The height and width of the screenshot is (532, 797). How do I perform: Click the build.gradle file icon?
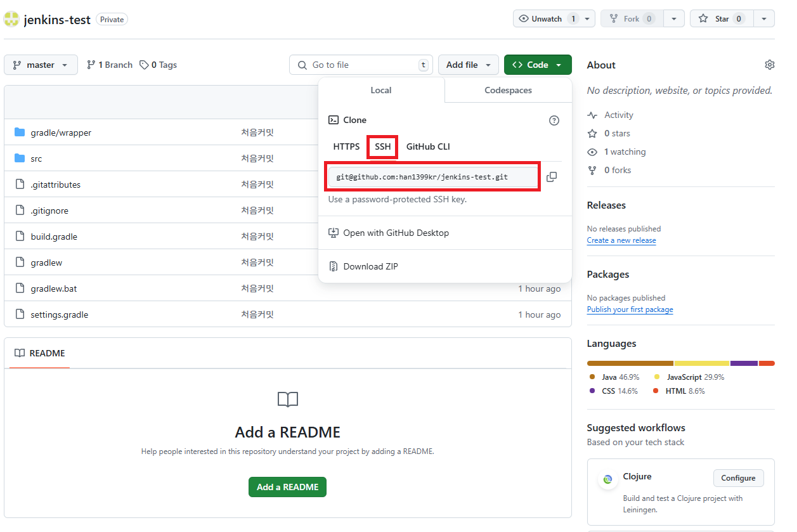tap(20, 237)
